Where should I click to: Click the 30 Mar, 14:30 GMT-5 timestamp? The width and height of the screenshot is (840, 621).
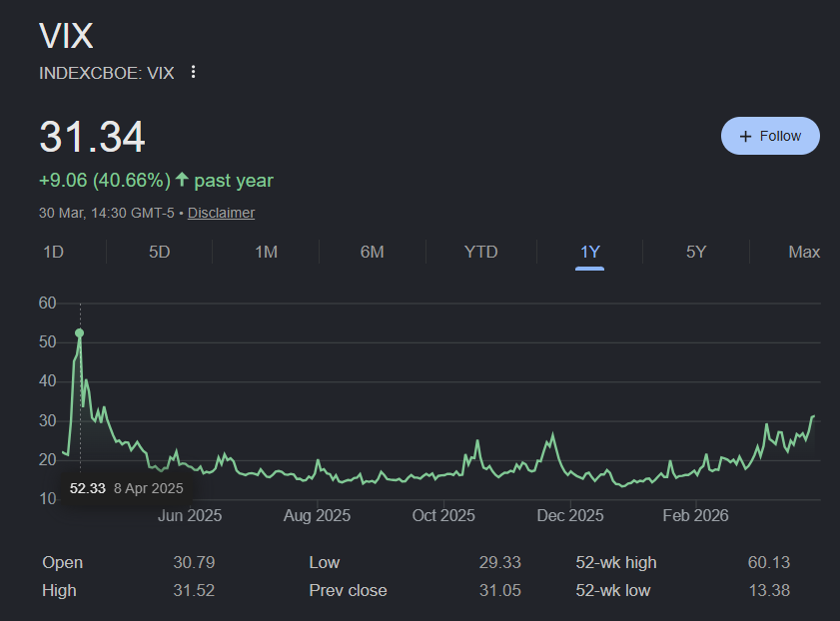[107, 213]
